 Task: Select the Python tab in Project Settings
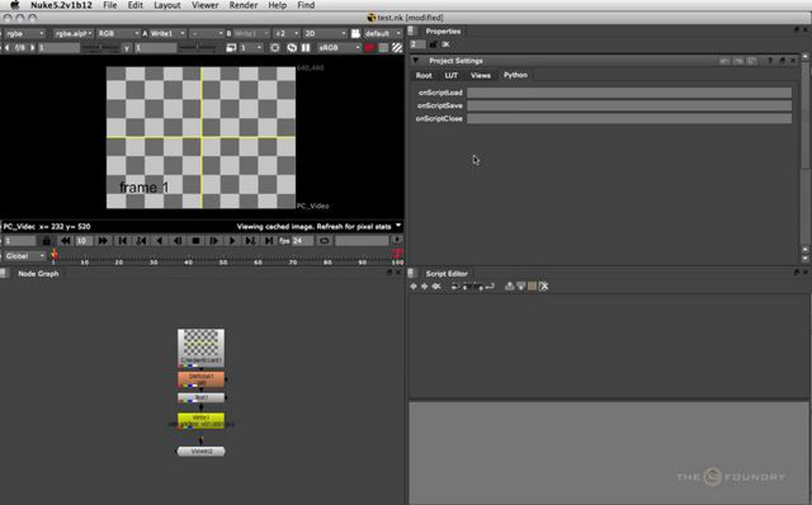(515, 75)
